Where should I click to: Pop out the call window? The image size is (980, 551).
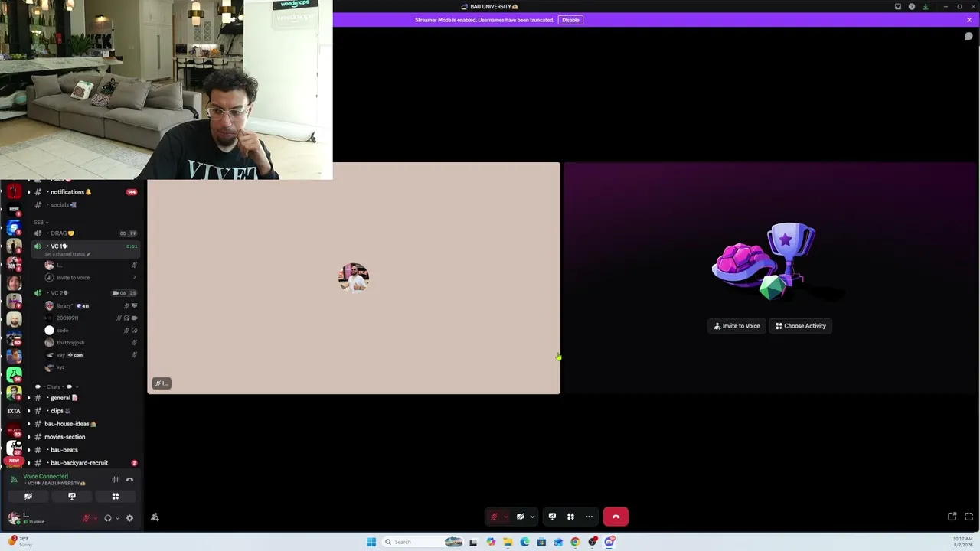pos(952,517)
